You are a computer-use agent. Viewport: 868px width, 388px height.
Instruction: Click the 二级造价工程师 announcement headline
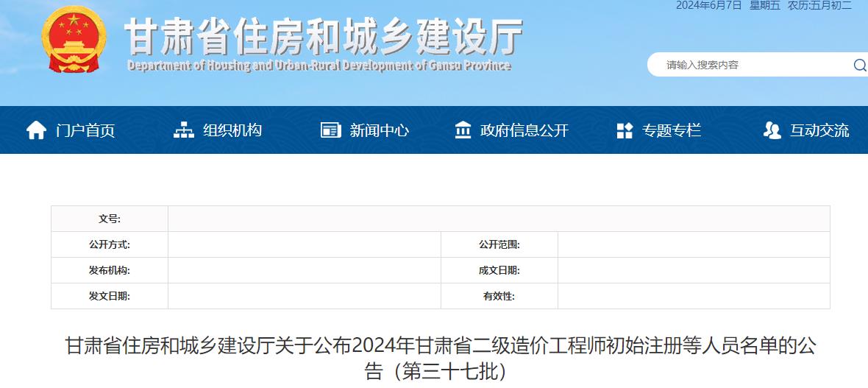pyautogui.click(x=440, y=357)
